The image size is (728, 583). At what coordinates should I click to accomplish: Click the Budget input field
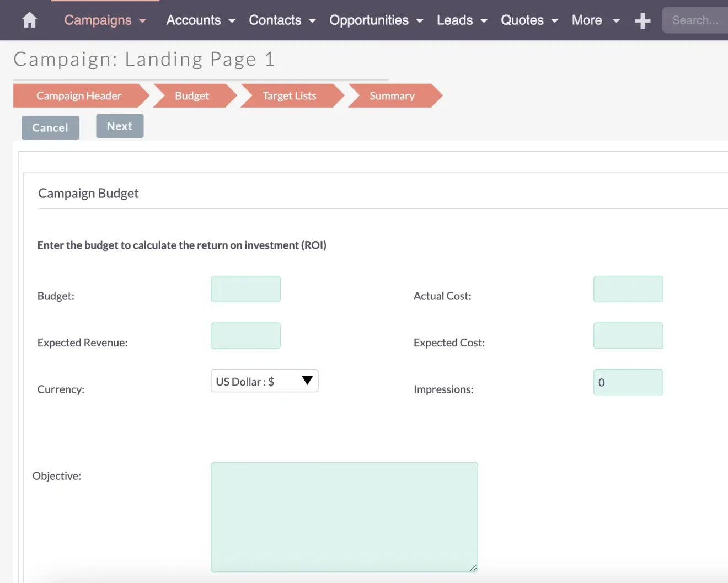245,288
